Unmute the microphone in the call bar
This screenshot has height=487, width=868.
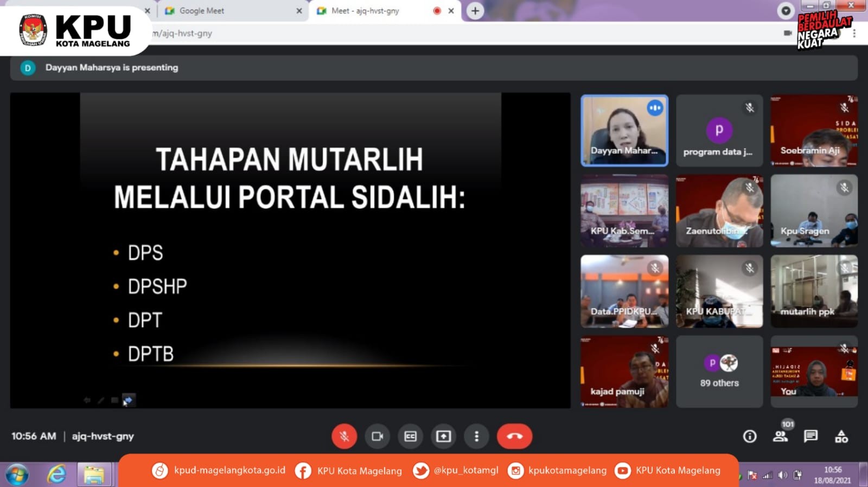(x=344, y=437)
